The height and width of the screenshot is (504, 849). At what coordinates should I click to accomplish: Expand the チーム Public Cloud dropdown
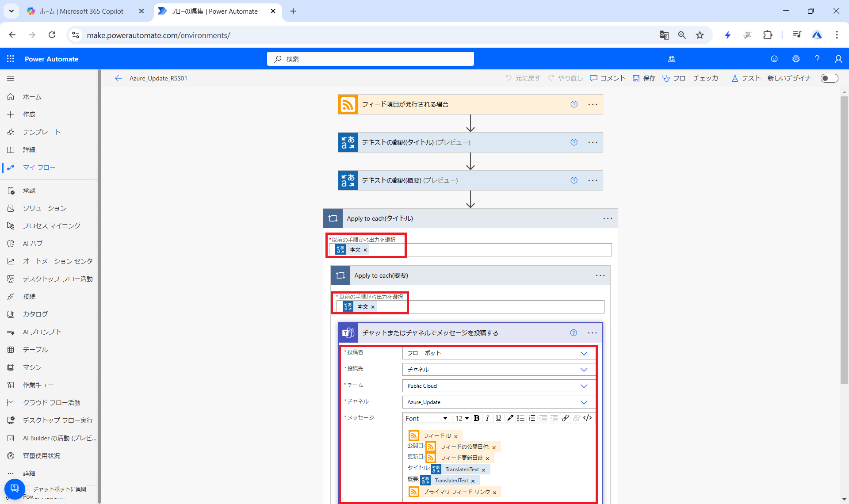(584, 386)
